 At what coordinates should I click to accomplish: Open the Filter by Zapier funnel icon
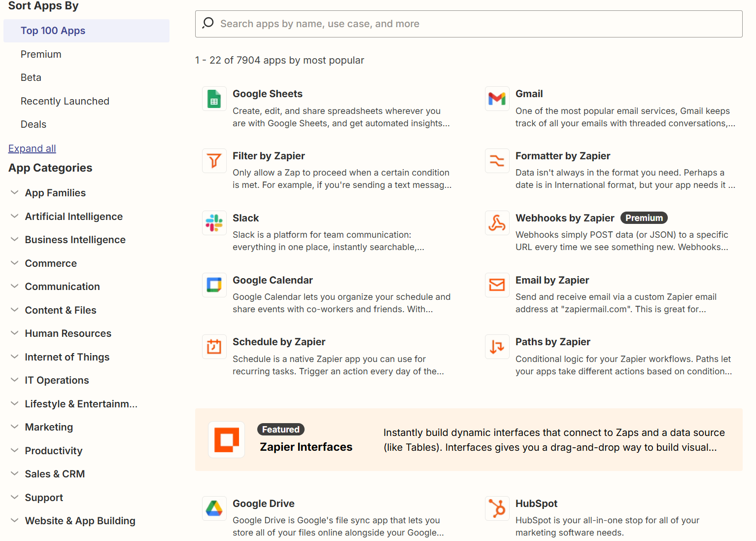point(214,160)
